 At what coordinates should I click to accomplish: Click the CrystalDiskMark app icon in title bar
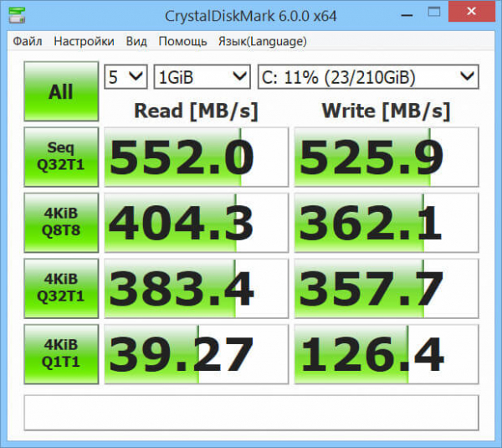click(x=17, y=15)
